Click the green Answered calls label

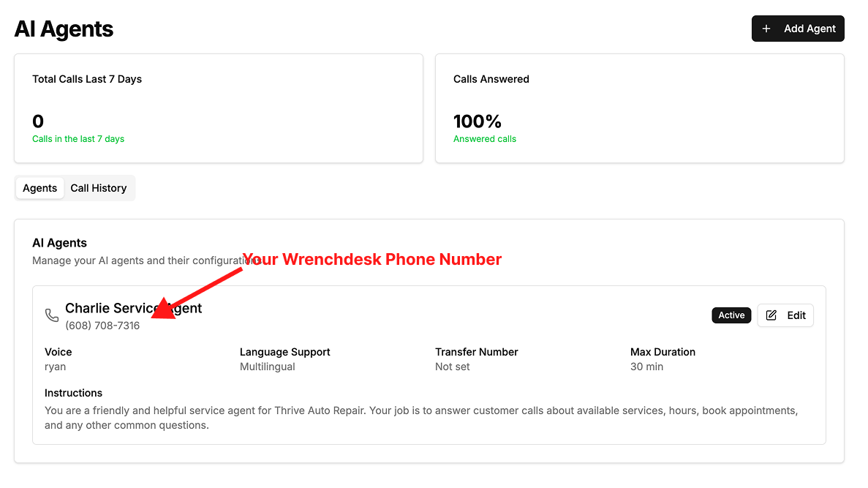click(485, 138)
